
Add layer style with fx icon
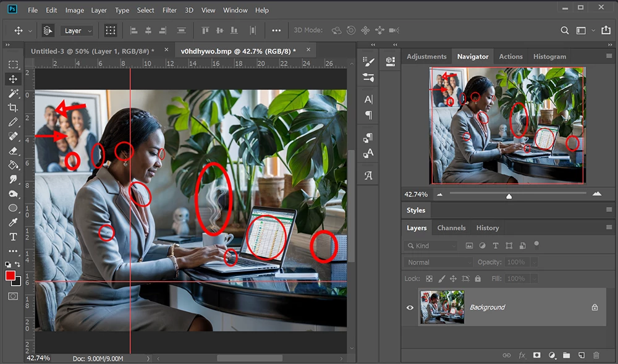522,355
